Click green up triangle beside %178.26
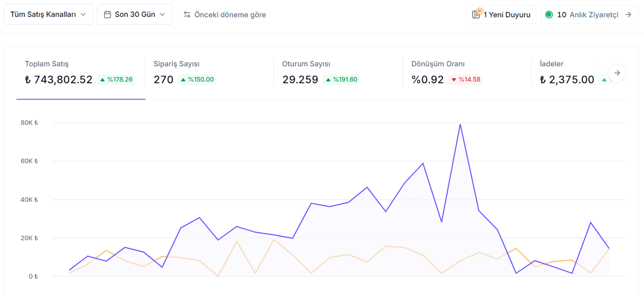The image size is (644, 295). click(102, 80)
